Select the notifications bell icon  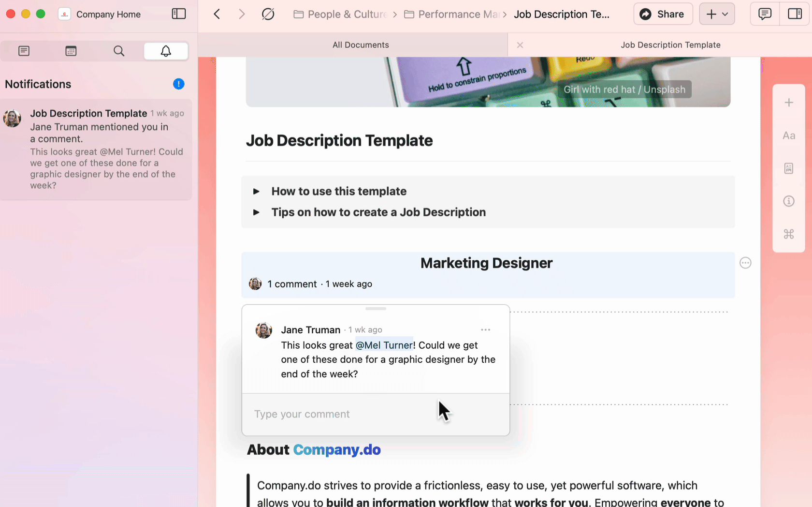point(166,51)
